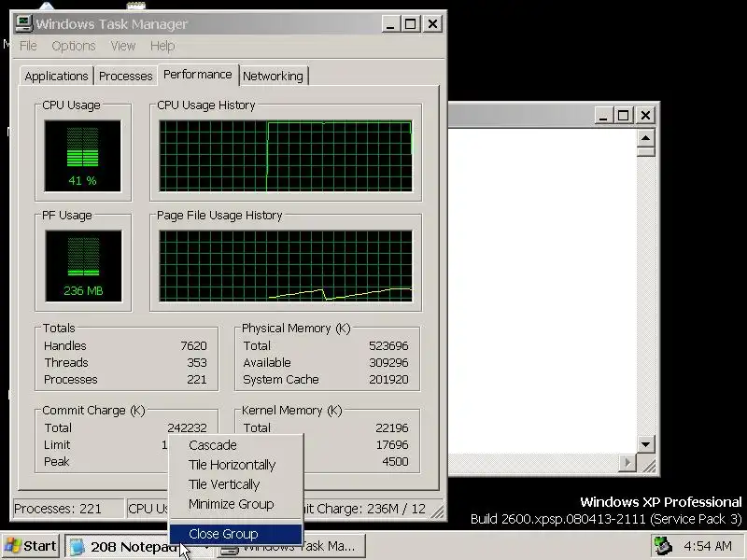Switch to the Processes tab
Image resolution: width=747 pixels, height=560 pixels.
126,77
